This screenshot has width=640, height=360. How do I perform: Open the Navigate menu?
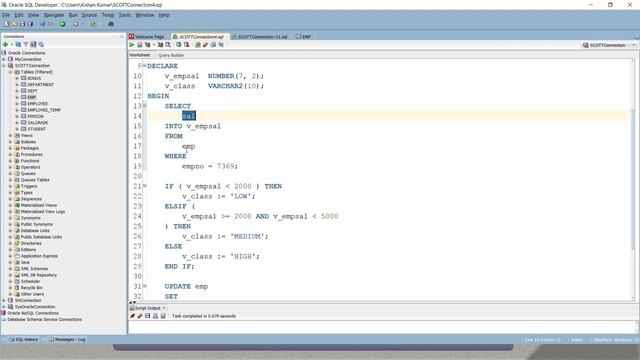pos(54,15)
